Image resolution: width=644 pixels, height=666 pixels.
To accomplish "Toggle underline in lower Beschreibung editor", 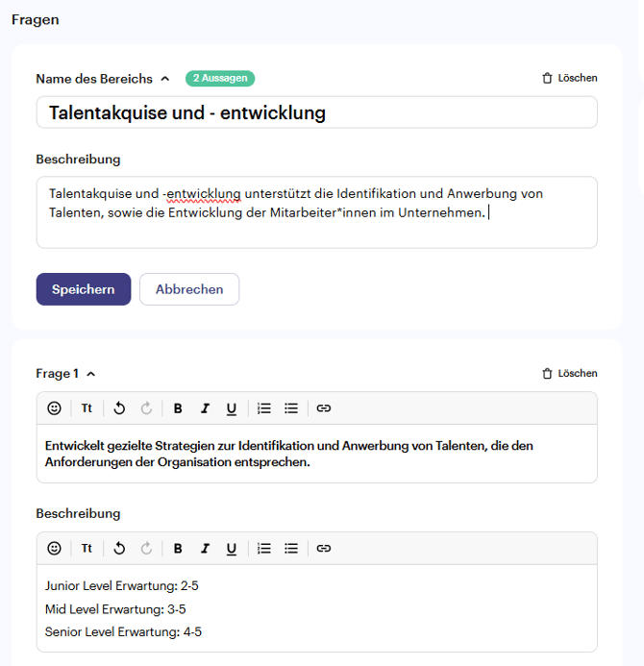I will point(232,549).
